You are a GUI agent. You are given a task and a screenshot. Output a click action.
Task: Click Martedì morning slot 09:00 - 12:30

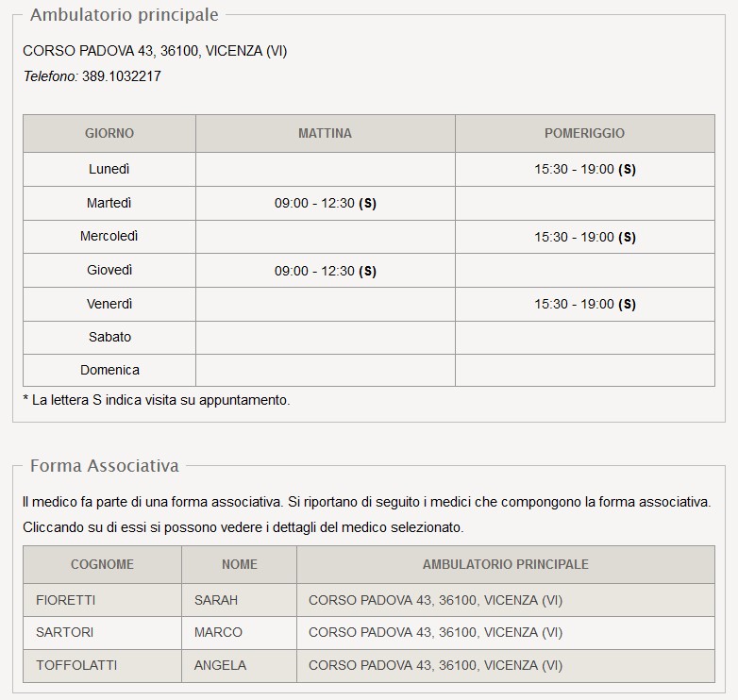point(325,203)
